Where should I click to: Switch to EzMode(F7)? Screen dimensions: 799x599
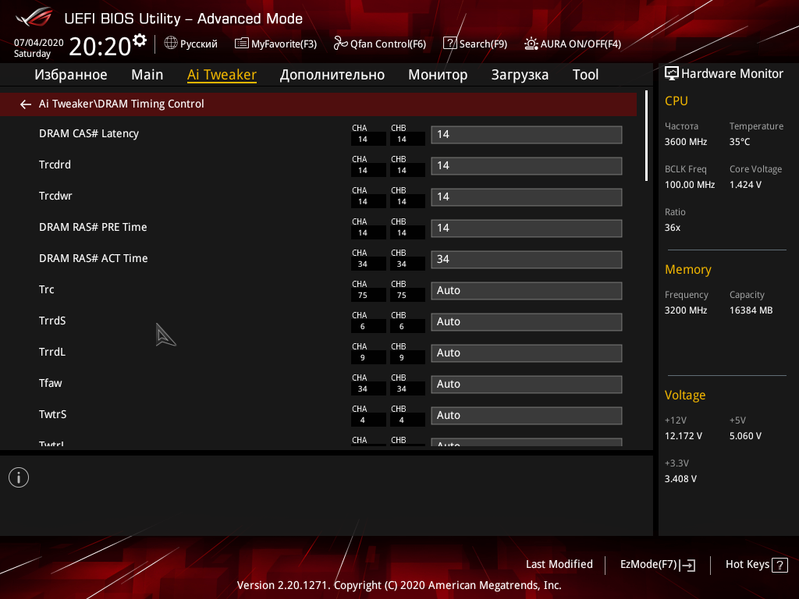pyautogui.click(x=657, y=565)
